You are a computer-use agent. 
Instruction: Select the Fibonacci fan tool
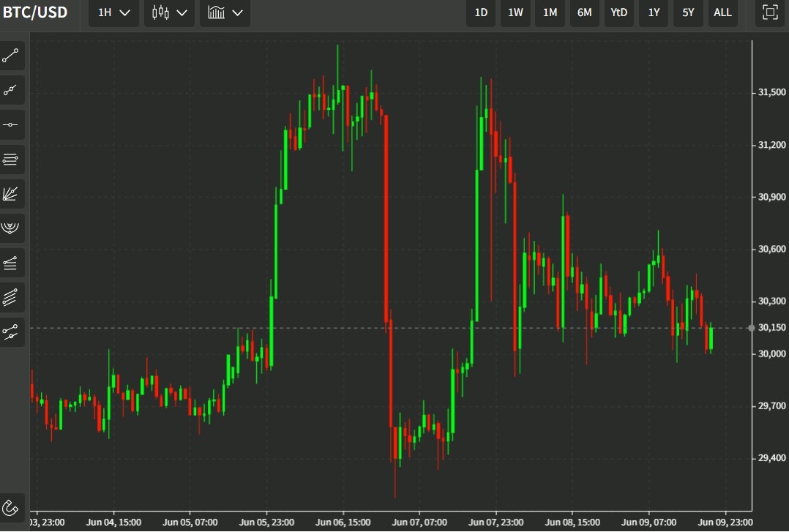tap(11, 194)
